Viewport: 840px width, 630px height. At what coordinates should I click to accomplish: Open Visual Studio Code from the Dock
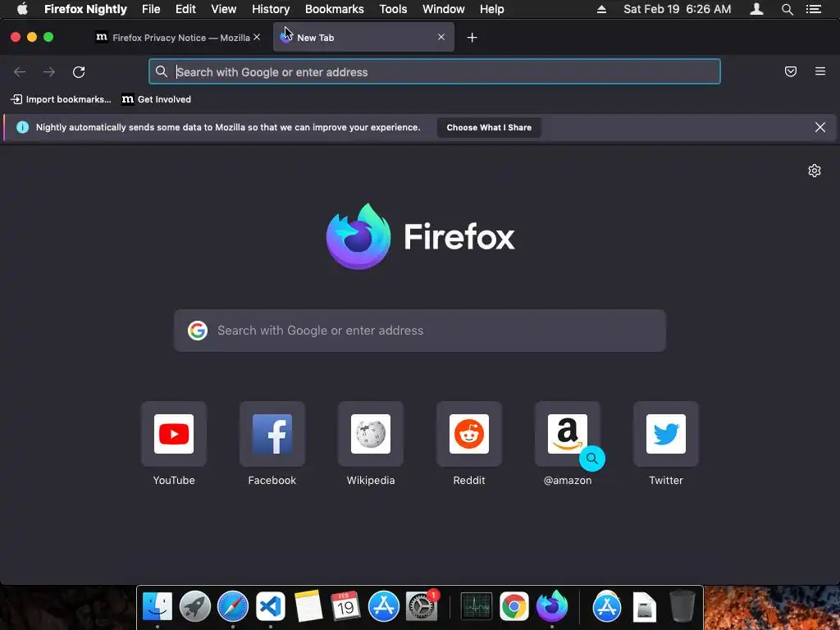[270, 606]
